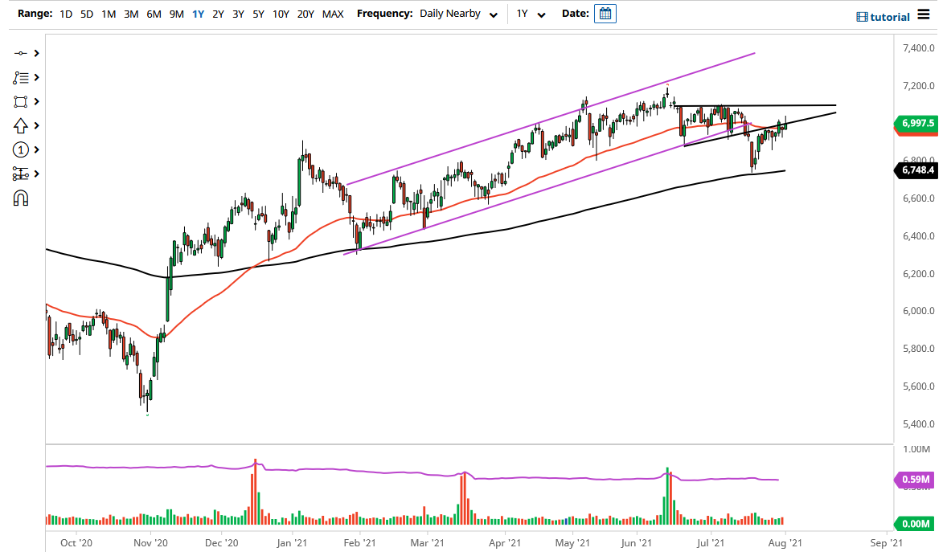Toggle the magnet snap tool
The width and height of the screenshot is (947, 560).
(21, 198)
